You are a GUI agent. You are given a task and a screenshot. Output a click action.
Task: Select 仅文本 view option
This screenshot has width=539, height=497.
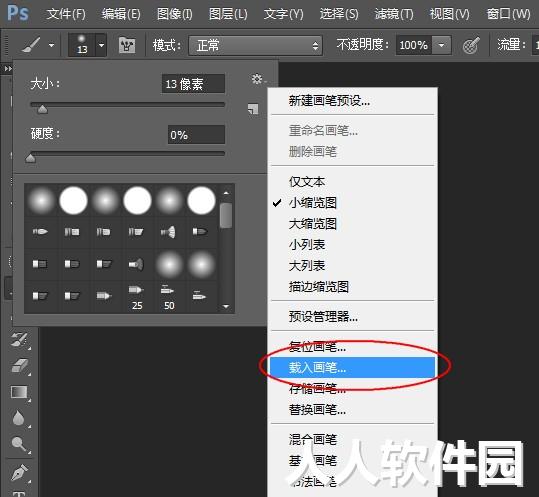tap(353, 181)
